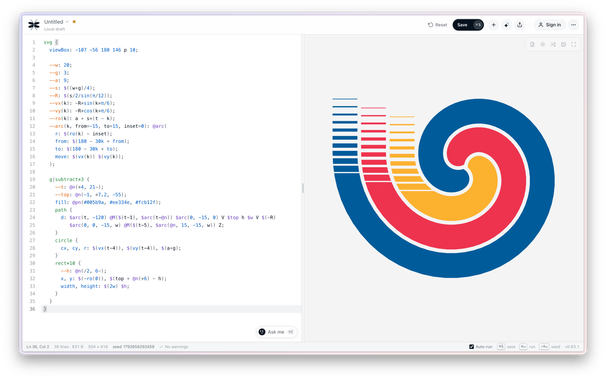The image size is (606, 380).
Task: Click the Reset button
Action: [x=437, y=25]
